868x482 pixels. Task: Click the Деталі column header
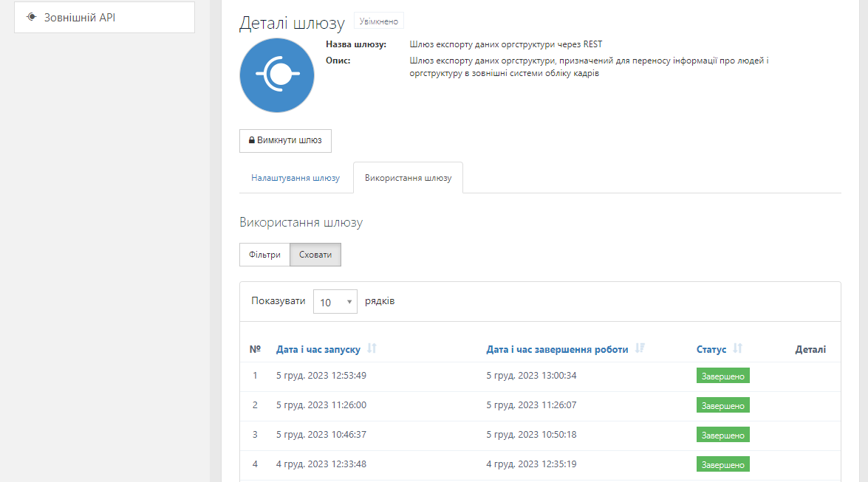click(810, 349)
